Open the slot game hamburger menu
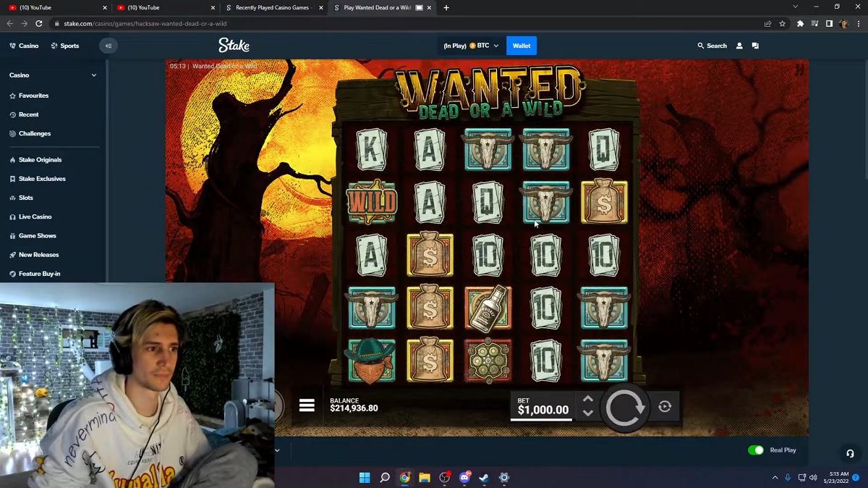Image resolution: width=868 pixels, height=488 pixels. pyautogui.click(x=307, y=405)
